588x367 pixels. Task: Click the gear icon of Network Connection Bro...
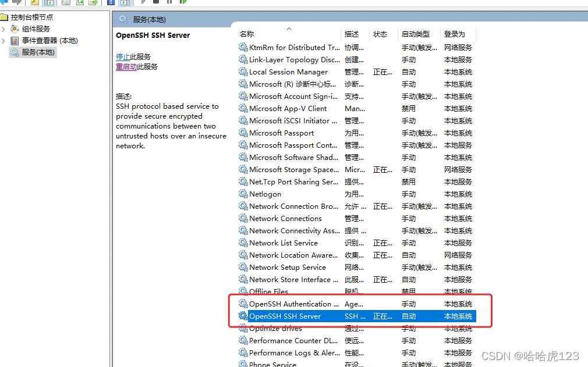pyautogui.click(x=243, y=206)
